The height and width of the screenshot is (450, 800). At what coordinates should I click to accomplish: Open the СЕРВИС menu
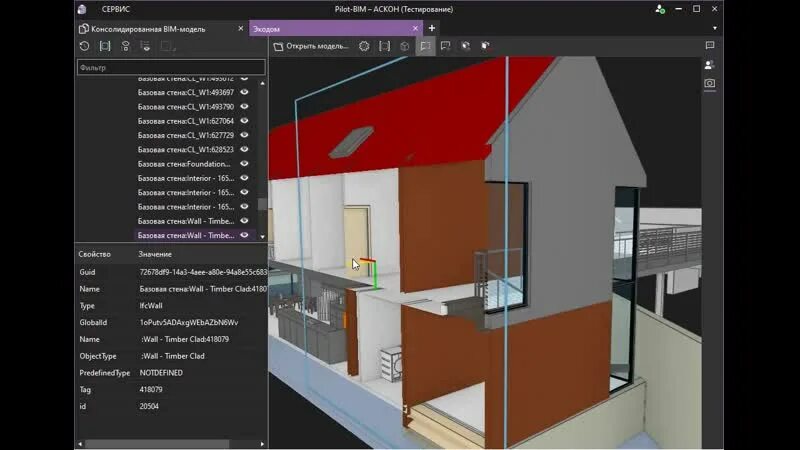pyautogui.click(x=116, y=9)
